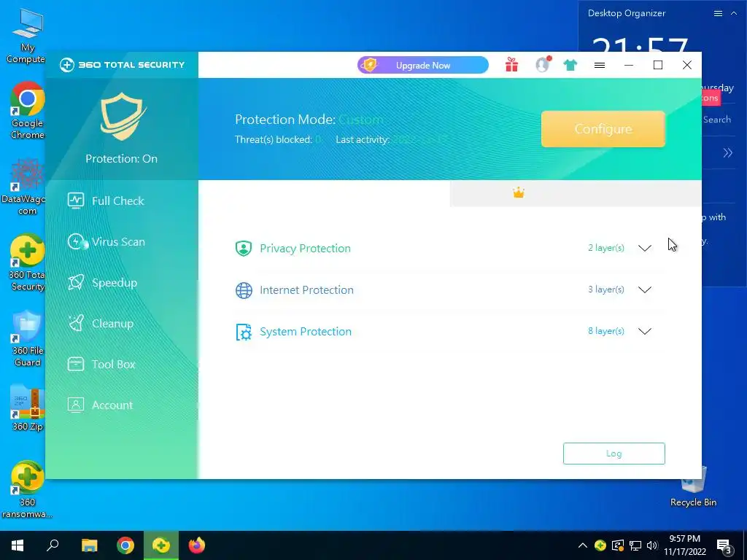Select 360 File Guard desktop shortcut
The image size is (747, 560).
[x=27, y=338]
